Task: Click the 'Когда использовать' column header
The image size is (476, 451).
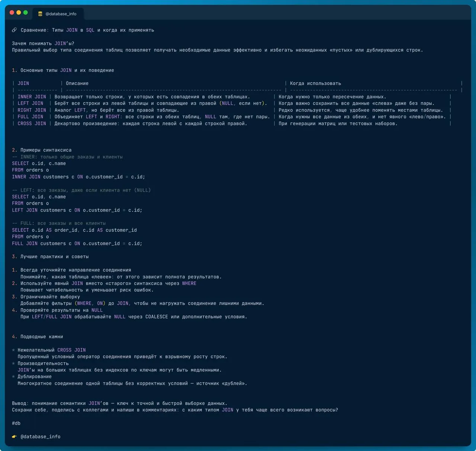Action: click(316, 83)
